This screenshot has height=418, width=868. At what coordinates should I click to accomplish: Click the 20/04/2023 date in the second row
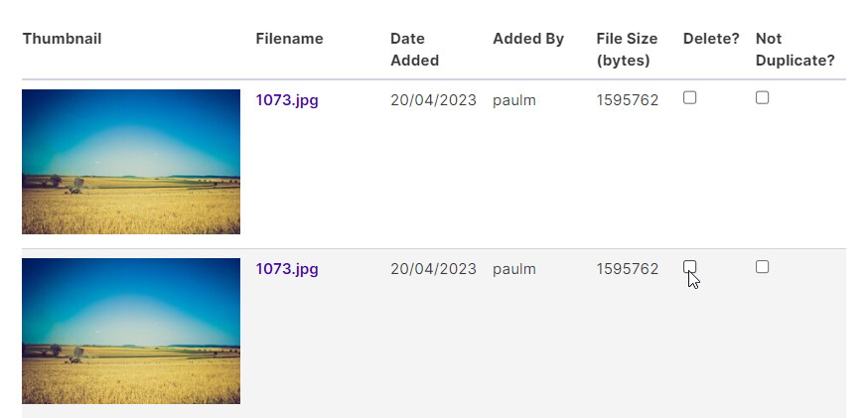433,269
